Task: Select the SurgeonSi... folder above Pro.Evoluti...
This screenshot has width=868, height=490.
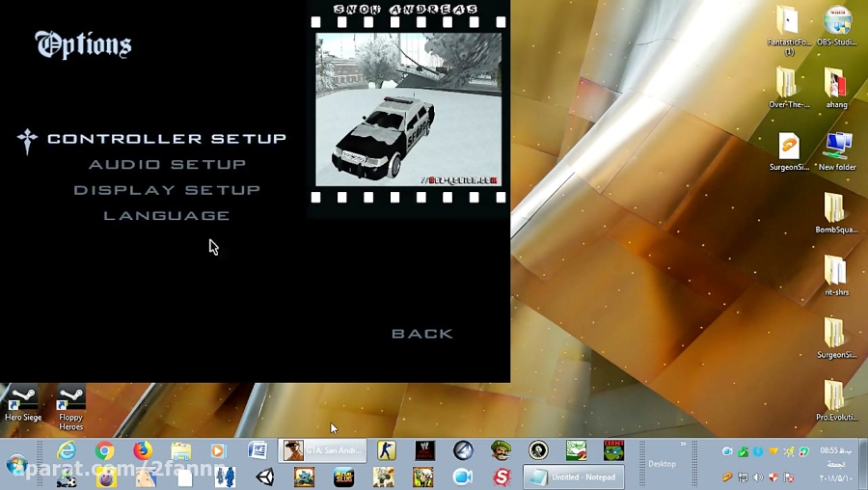Action: pos(836,339)
